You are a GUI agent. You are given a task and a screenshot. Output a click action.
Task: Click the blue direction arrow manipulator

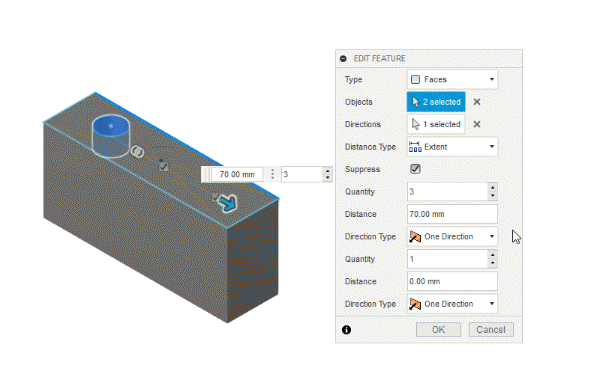(x=229, y=203)
